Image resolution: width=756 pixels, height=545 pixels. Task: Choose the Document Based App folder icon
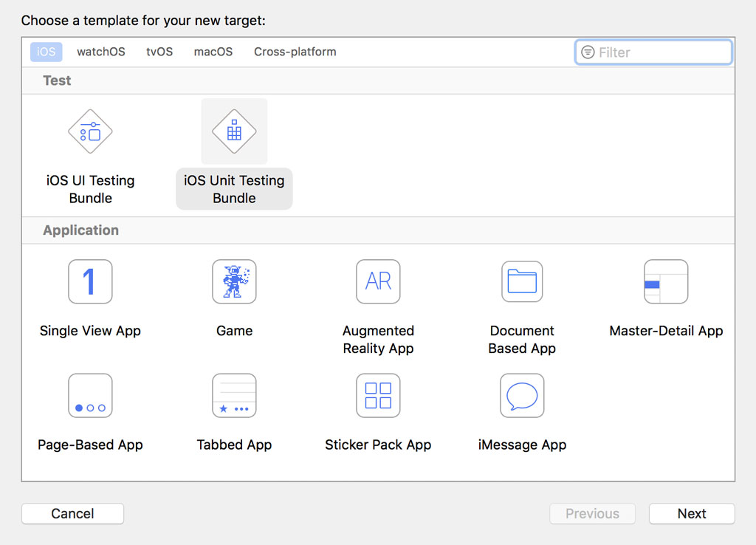click(522, 281)
